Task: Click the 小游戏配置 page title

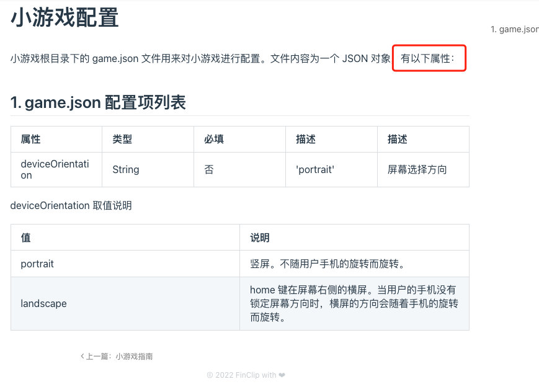Action: (x=65, y=18)
